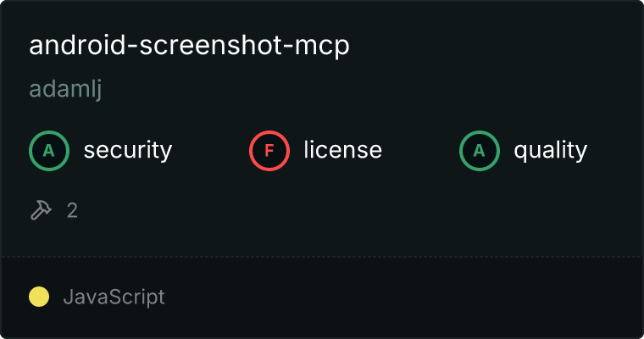Click the tool count number 2
644x339 pixels.
click(x=72, y=211)
